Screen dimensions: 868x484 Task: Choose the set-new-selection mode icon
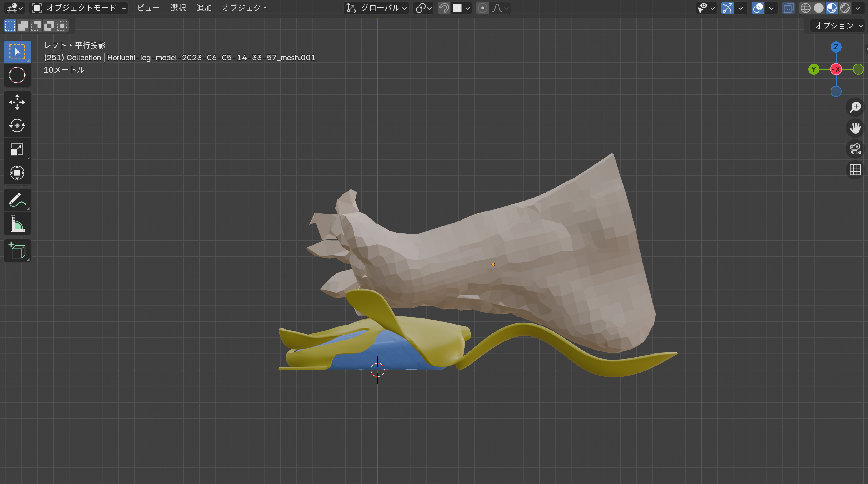[10, 26]
